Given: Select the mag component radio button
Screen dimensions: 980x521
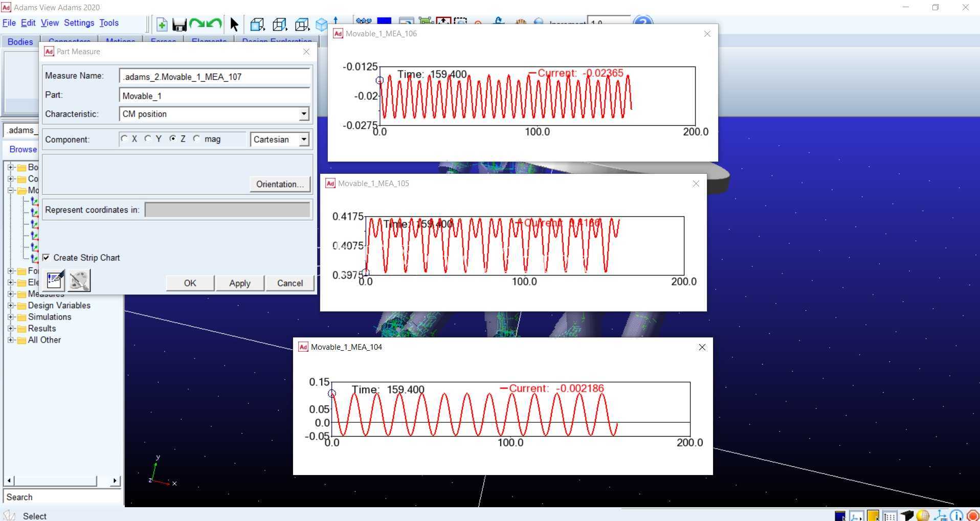Looking at the screenshot, I should click(x=197, y=139).
